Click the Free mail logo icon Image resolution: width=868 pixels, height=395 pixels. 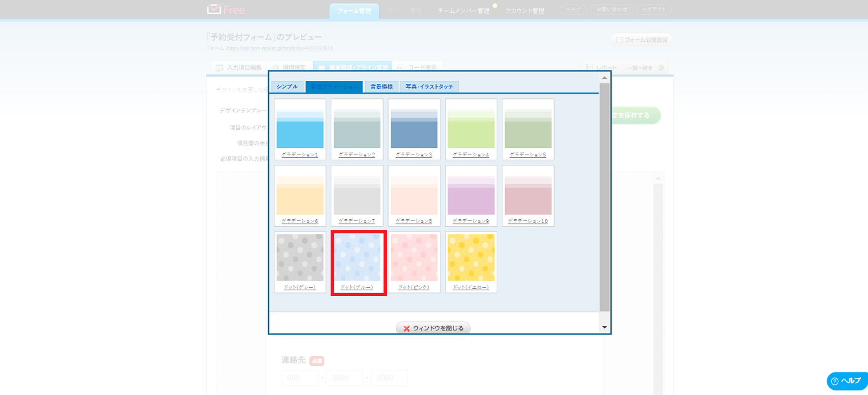point(214,10)
